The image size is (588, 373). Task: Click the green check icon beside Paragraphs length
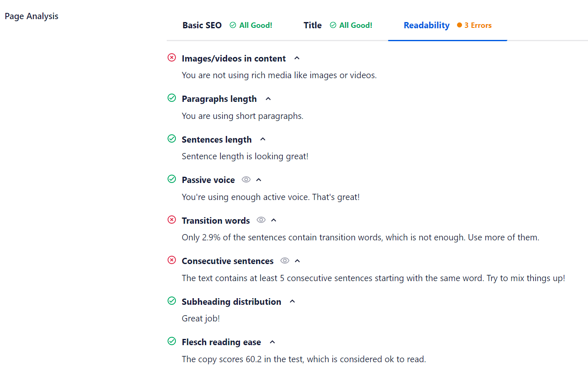click(172, 98)
